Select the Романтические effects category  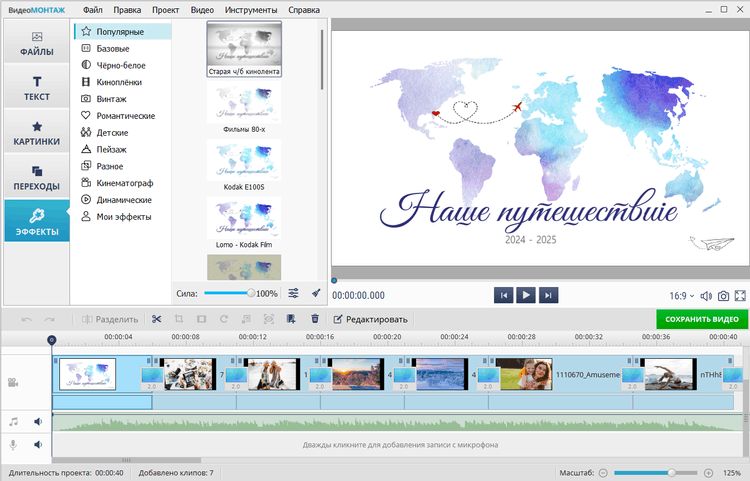(x=124, y=116)
